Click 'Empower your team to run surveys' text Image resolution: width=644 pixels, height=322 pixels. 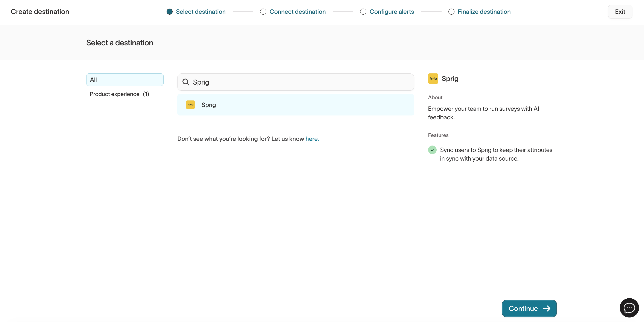pyautogui.click(x=483, y=113)
